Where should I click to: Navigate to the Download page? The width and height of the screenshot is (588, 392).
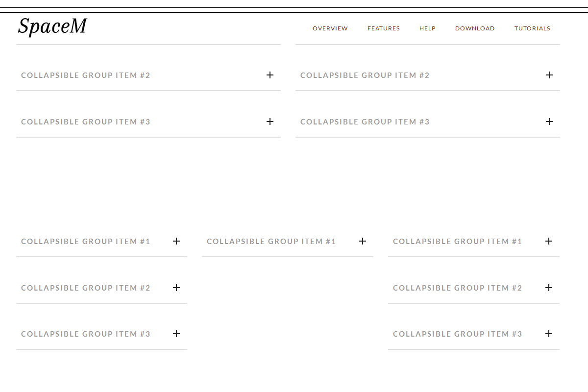tap(475, 28)
